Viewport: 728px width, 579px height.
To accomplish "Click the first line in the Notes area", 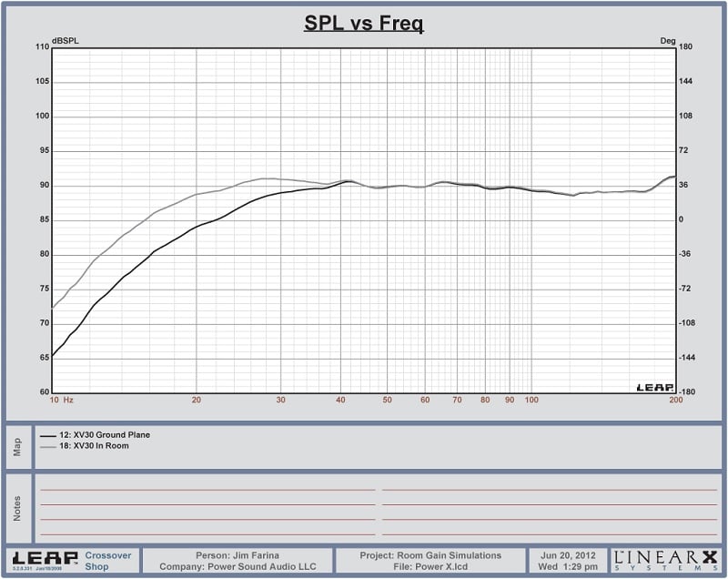I will point(207,490).
